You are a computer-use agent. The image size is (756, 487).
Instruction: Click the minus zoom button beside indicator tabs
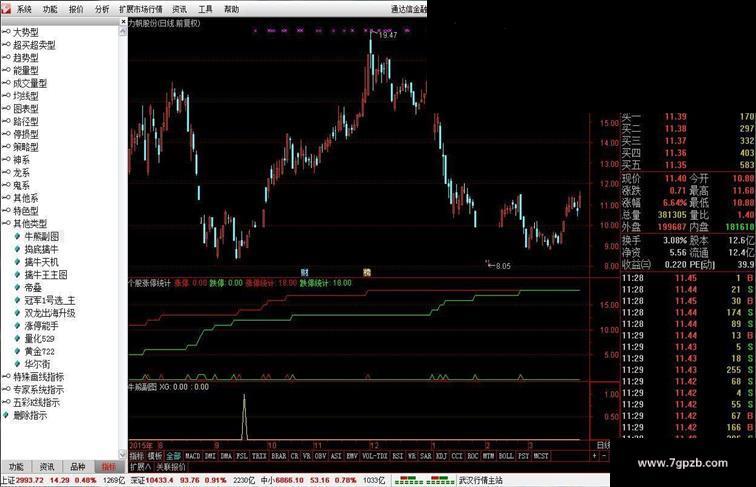[x=604, y=456]
